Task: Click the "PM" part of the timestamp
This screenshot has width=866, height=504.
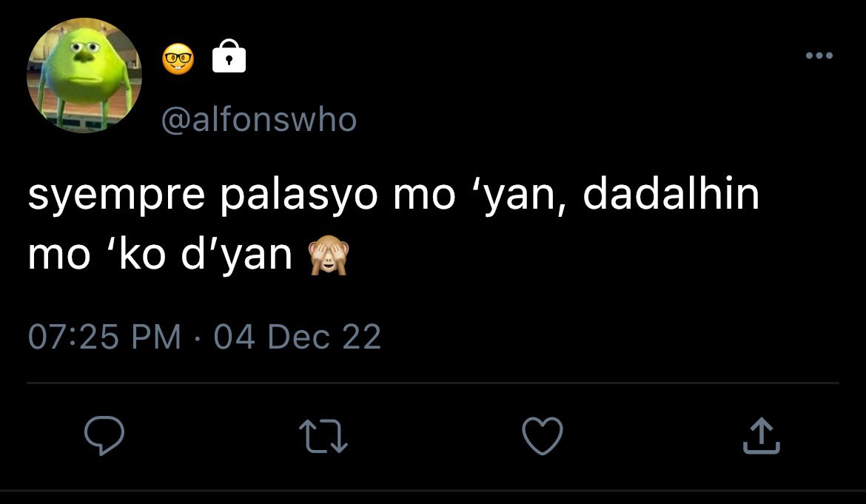Action: [157, 337]
